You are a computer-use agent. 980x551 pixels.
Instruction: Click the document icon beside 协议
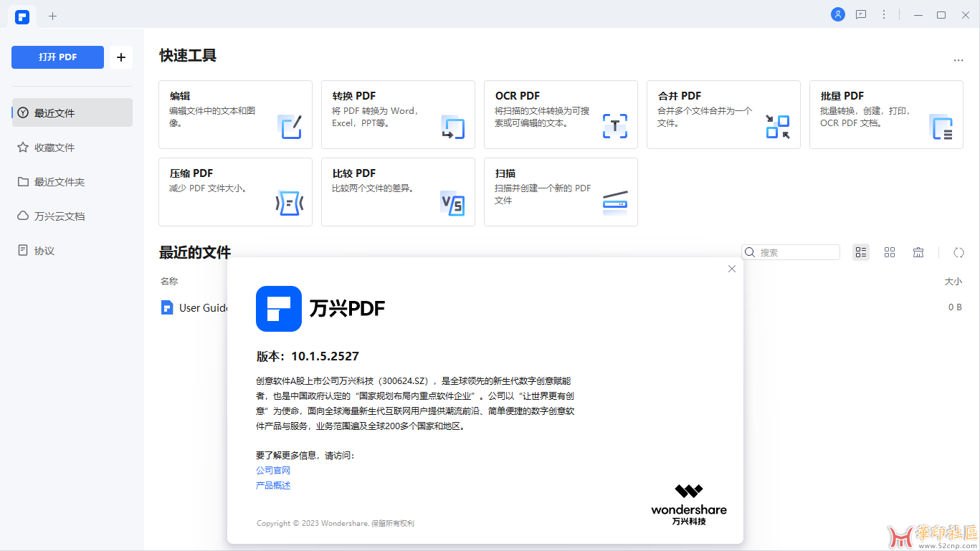[x=23, y=250]
